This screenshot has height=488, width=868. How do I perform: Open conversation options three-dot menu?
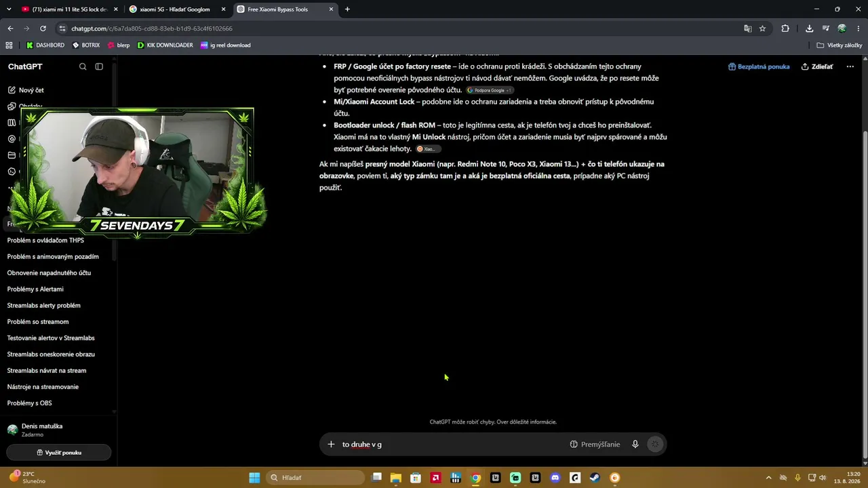point(850,66)
